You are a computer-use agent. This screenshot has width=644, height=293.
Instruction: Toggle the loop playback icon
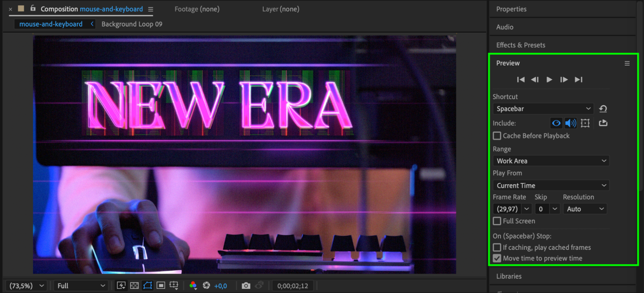(603, 123)
